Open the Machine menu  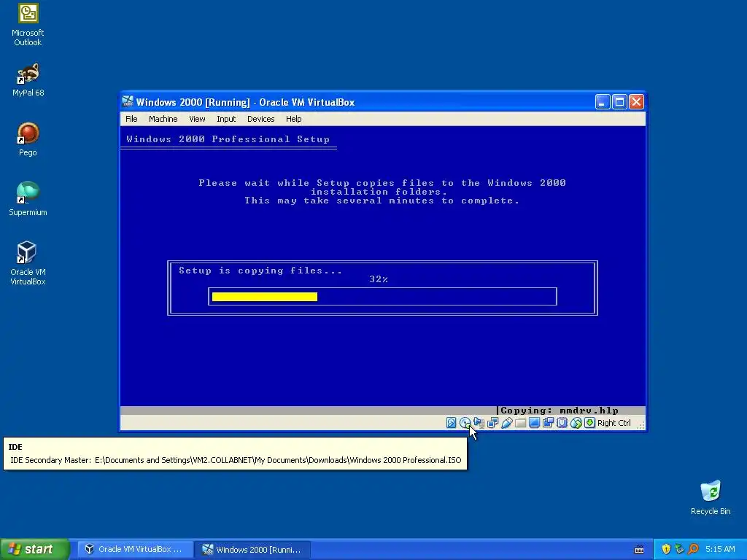click(x=163, y=119)
